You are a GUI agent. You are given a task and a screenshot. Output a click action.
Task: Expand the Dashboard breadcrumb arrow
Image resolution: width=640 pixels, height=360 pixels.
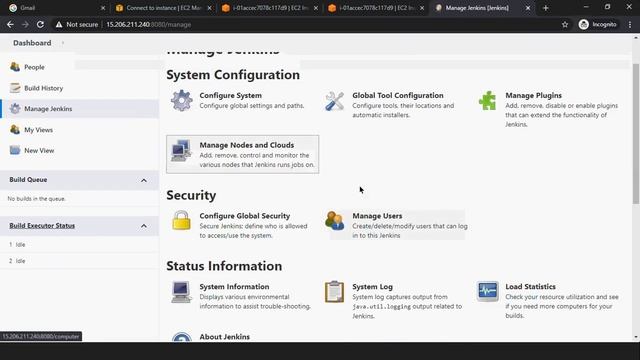click(x=63, y=43)
